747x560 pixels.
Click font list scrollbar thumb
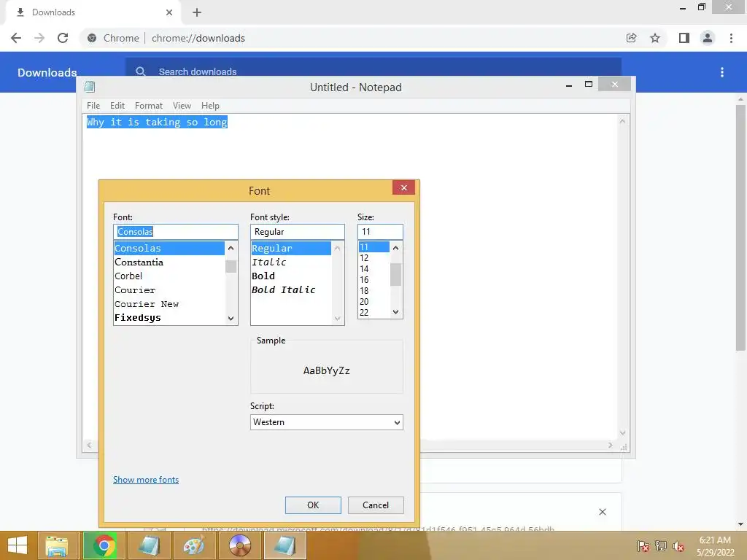point(231,266)
